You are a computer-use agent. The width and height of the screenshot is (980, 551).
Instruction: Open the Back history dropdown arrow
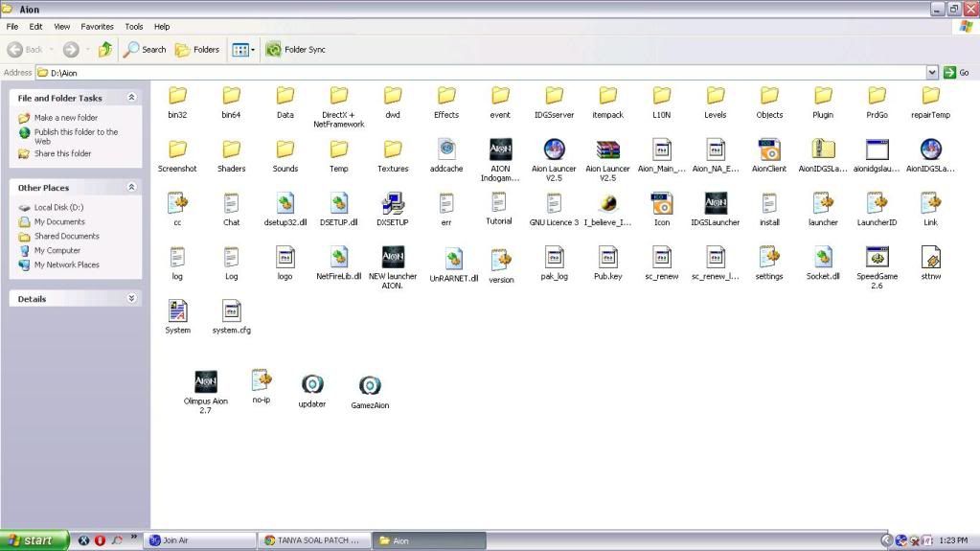click(51, 50)
